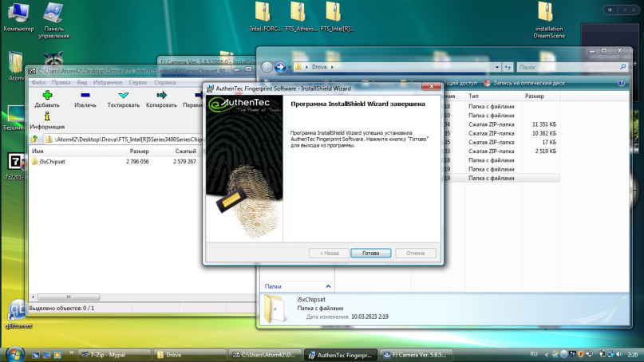Click the Explorer Поиск search field
644x362 pixels.
563,67
